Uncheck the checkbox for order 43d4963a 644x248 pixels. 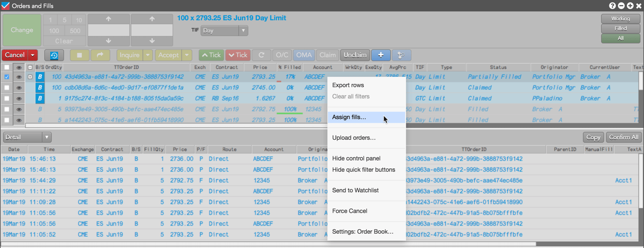[x=7, y=77]
